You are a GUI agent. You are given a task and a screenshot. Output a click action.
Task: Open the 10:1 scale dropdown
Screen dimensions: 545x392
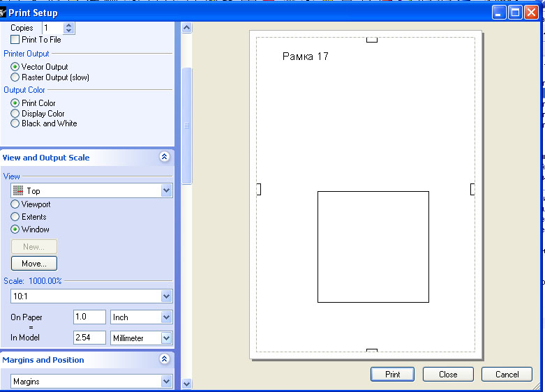(x=167, y=296)
